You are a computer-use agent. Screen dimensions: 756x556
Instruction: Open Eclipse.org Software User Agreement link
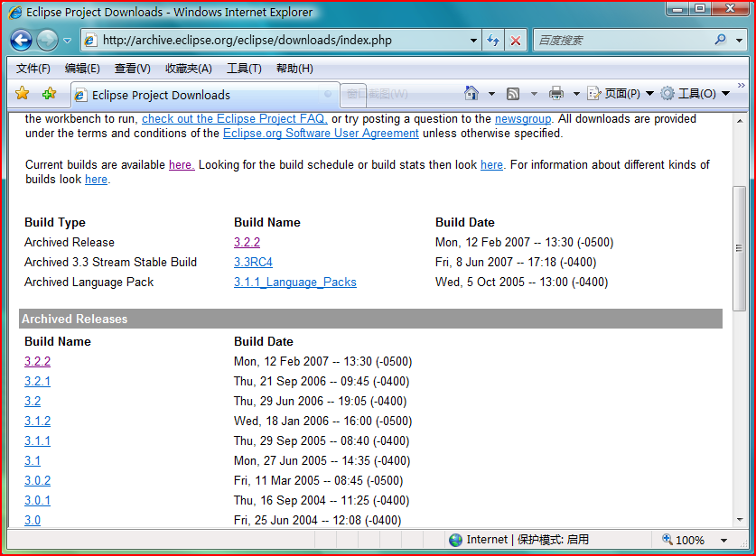[x=321, y=134]
